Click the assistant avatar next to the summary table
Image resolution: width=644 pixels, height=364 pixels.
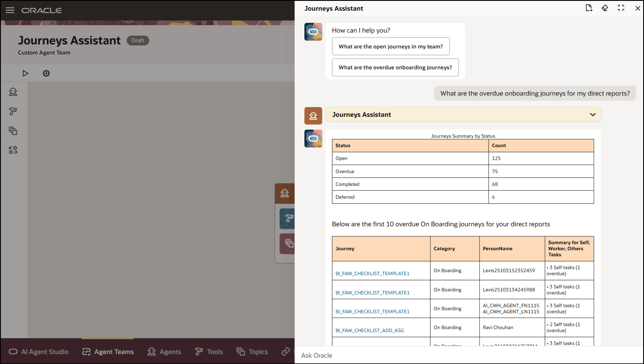coord(313,138)
